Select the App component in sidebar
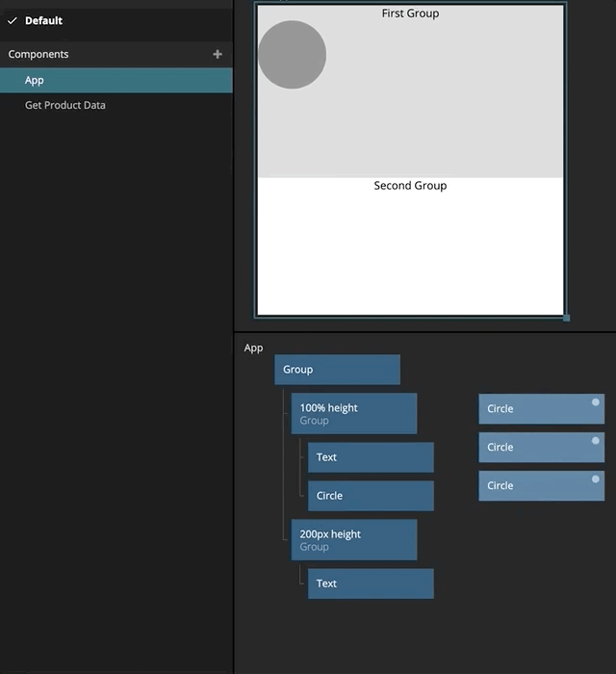The image size is (616, 674). [x=35, y=81]
